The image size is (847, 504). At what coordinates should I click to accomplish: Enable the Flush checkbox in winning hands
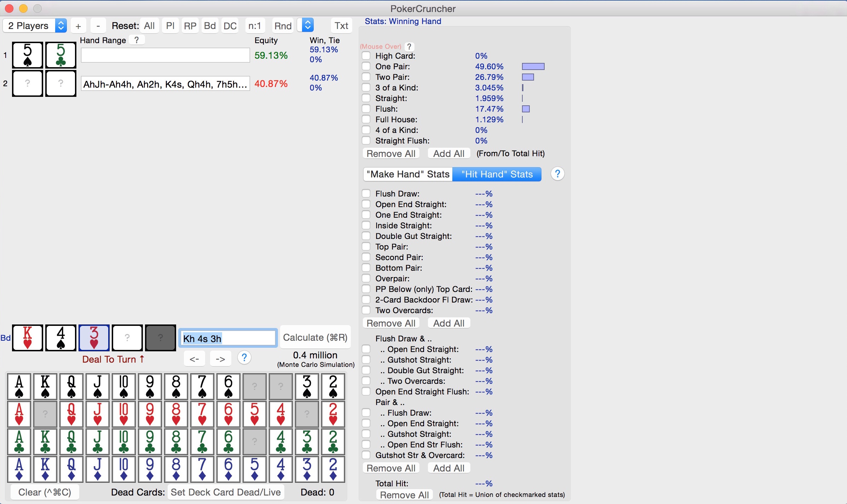[x=366, y=109]
